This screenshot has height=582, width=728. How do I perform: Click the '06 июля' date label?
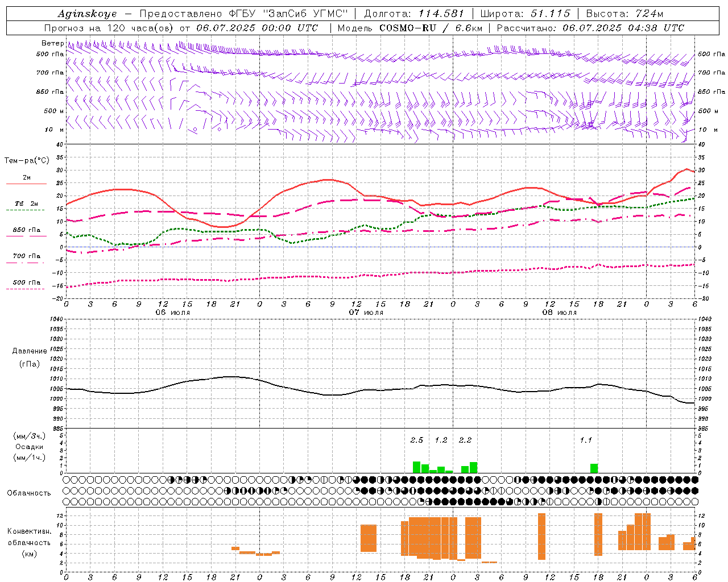(173, 313)
